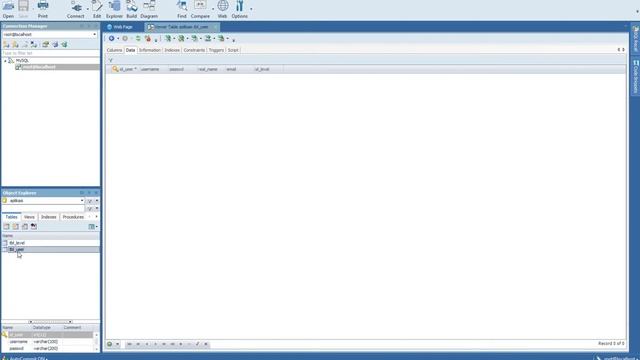
Task: Click the first green export icon in the editor toolbar
Action: point(168,38)
